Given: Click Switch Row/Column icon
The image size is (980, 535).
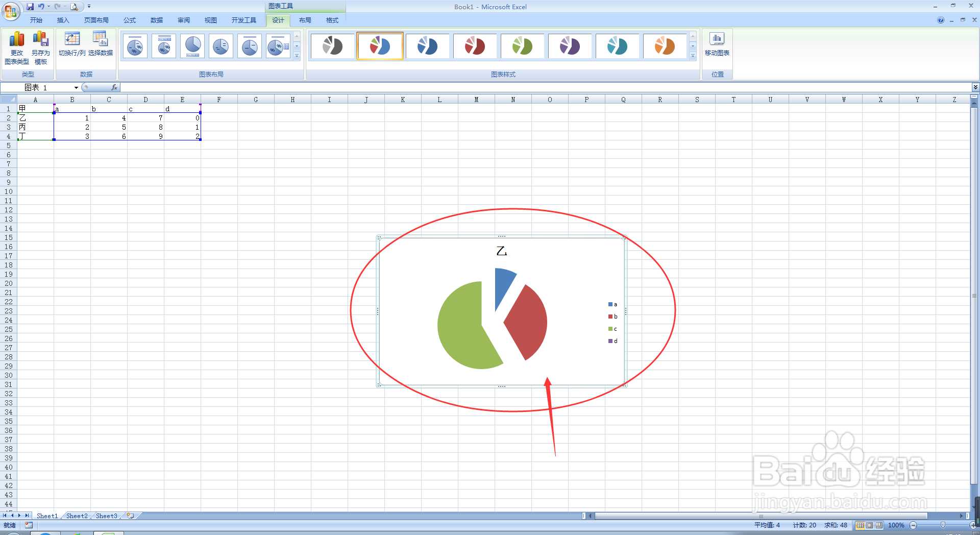Looking at the screenshot, I should [72, 44].
